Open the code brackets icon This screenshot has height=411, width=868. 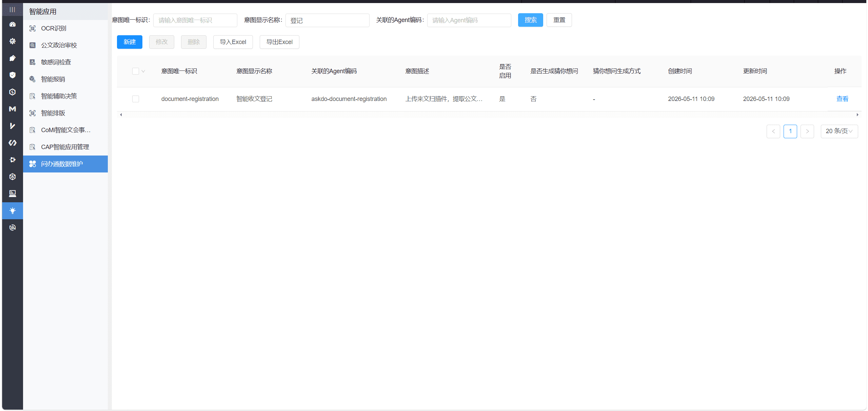pyautogui.click(x=13, y=143)
